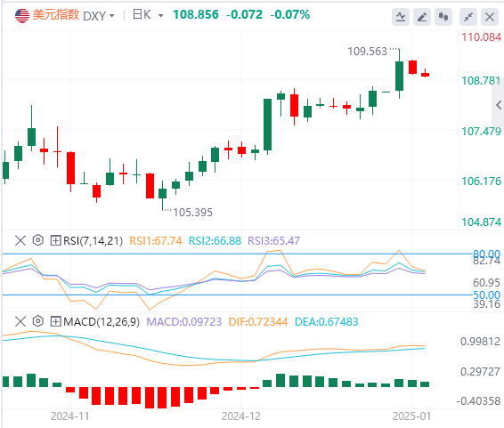Select the 2024-12 date axis label
The width and height of the screenshot is (504, 428).
click(241, 416)
